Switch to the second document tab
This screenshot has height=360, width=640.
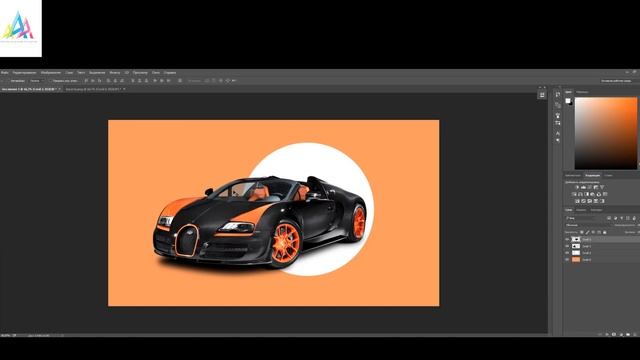(x=94, y=89)
